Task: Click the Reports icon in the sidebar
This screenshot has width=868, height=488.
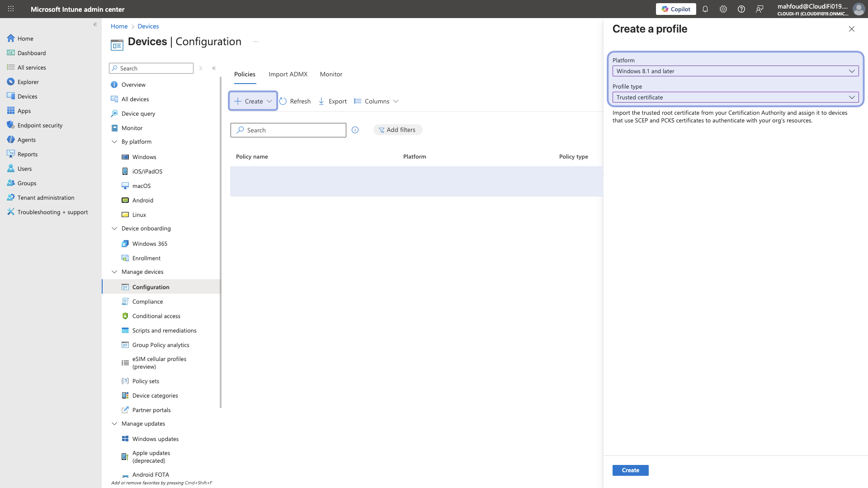Action: 11,154
